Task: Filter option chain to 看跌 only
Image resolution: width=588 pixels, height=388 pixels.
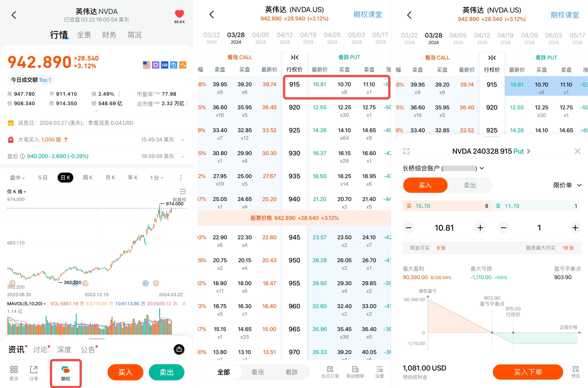Action: tap(291, 372)
